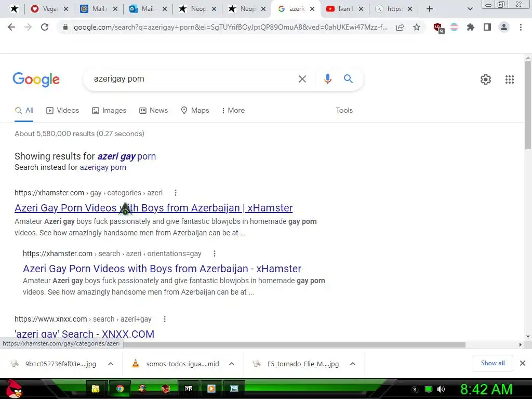Switch to the Videos results tab

[x=62, y=110]
